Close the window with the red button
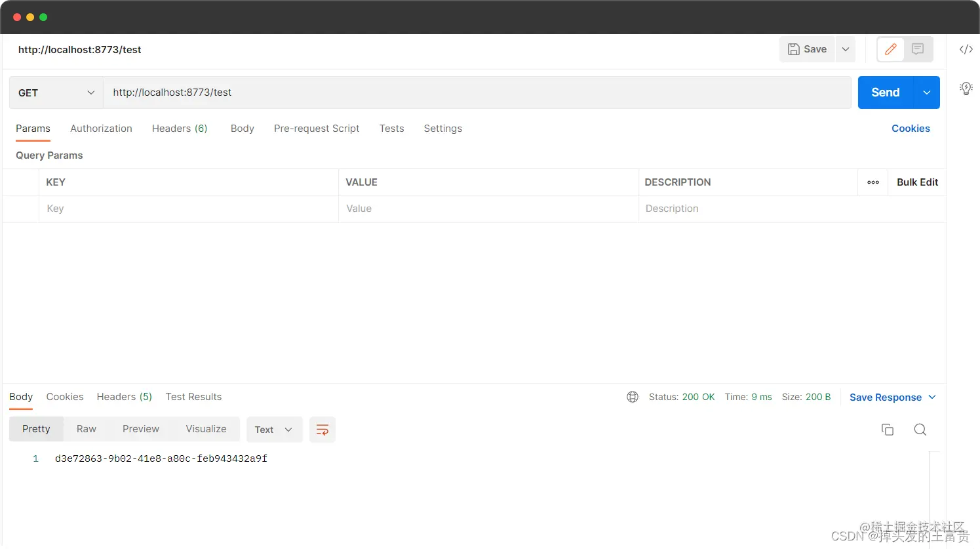Screen dimensions: 980x549 click(x=17, y=17)
